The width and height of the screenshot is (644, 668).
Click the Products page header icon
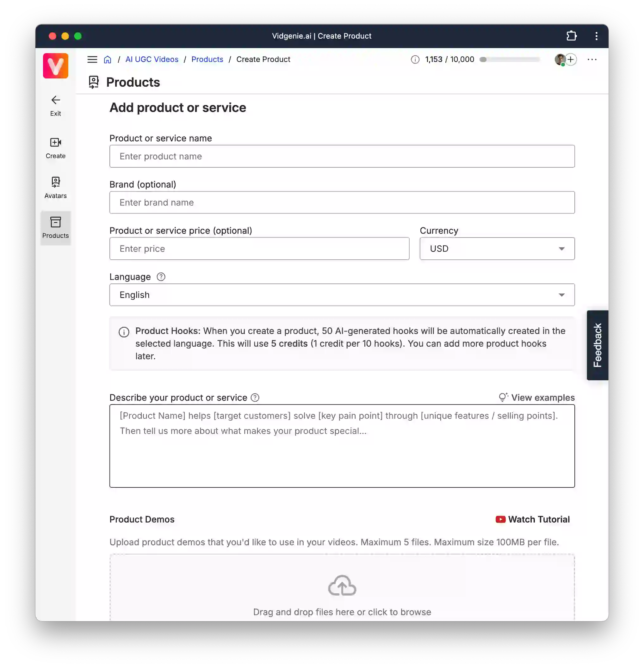pos(94,82)
